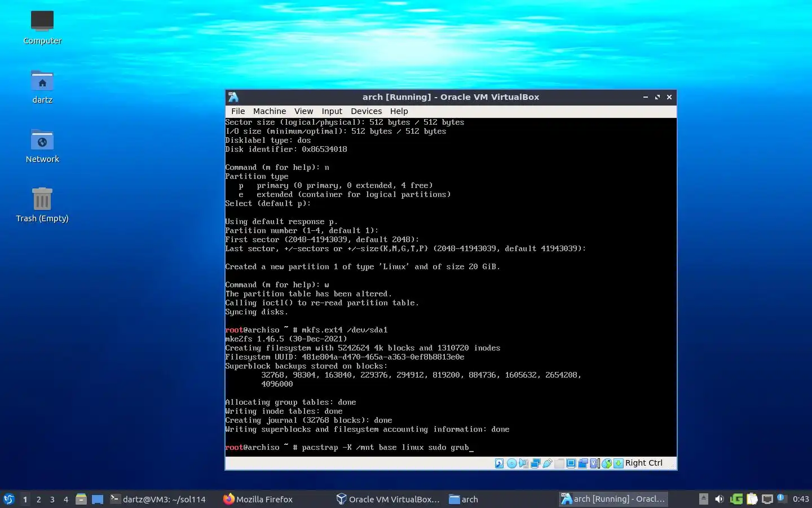Click the mkfs.ext4 /dev/sda1 command line

(306, 330)
